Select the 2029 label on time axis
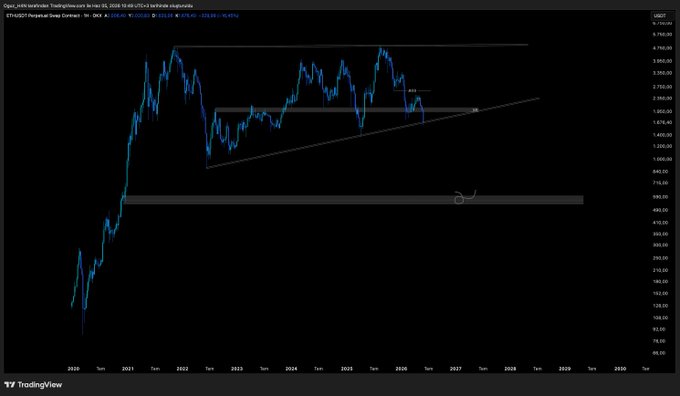Screen dimensions: 680x396 565,369
